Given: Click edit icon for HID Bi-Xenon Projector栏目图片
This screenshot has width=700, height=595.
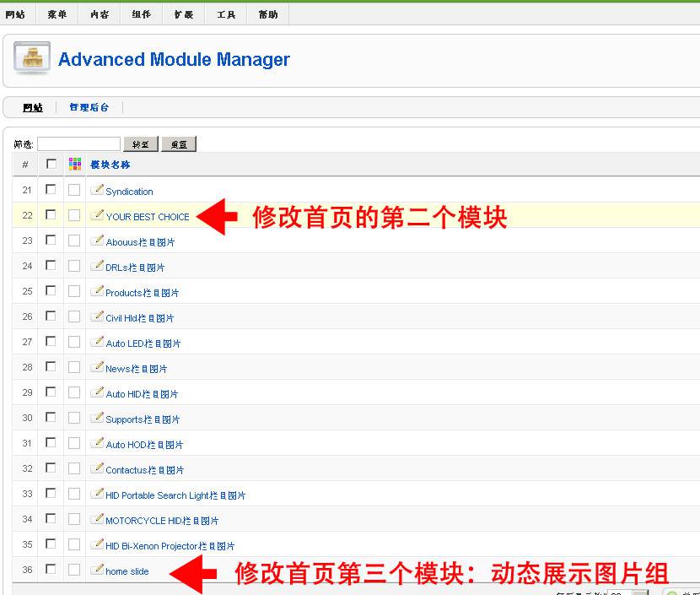Looking at the screenshot, I should tap(98, 545).
